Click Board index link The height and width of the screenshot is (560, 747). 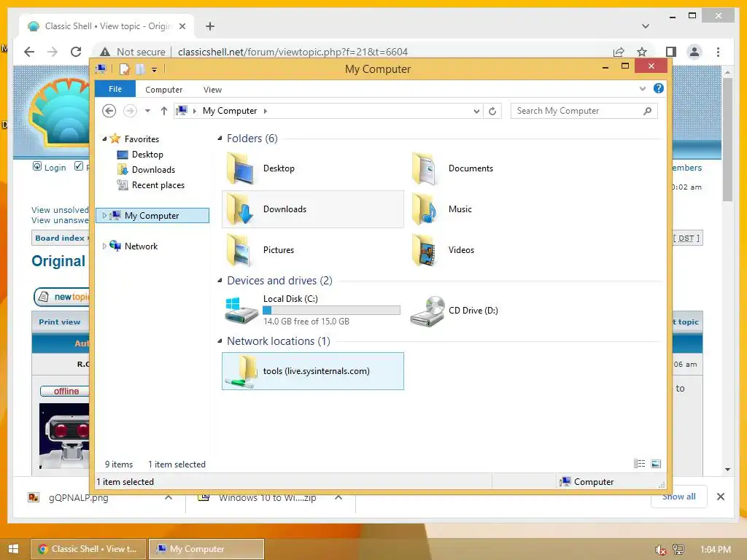[60, 238]
